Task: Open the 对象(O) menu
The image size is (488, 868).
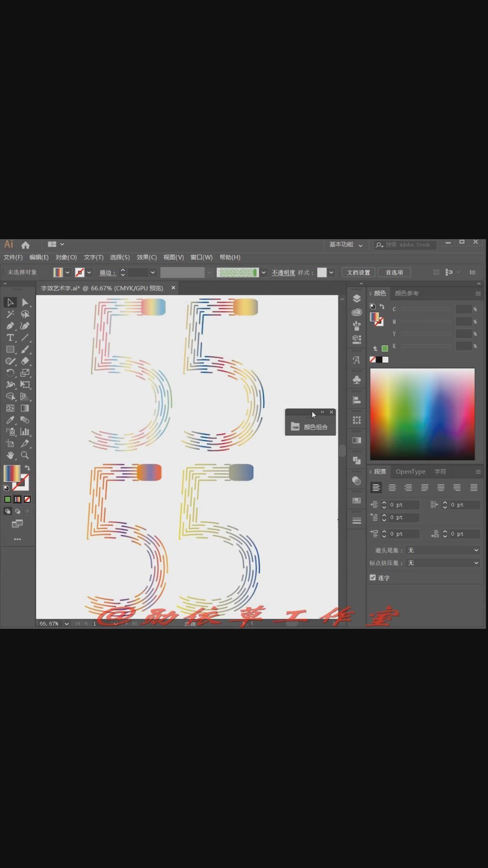Action: 66,257
